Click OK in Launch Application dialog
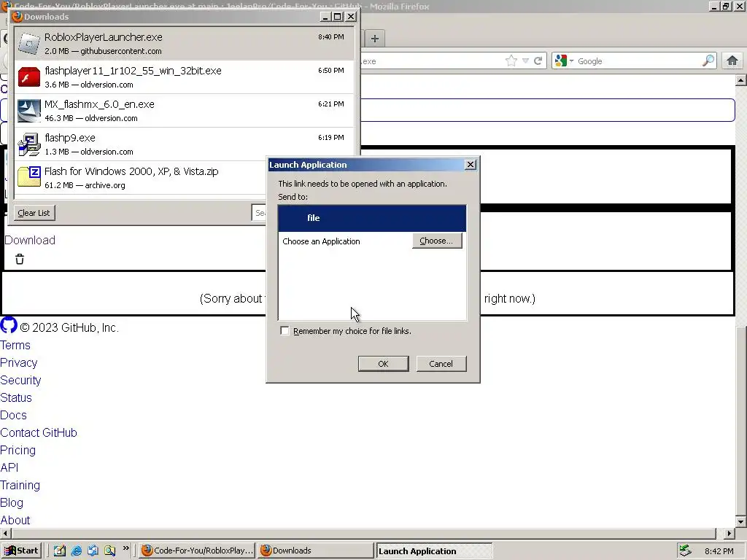This screenshot has width=747, height=560. coord(383,364)
